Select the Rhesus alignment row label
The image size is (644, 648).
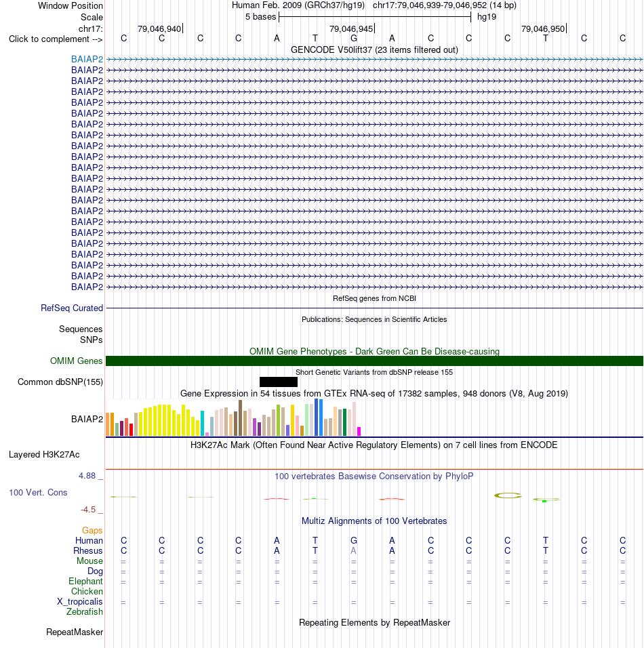[x=87, y=551]
